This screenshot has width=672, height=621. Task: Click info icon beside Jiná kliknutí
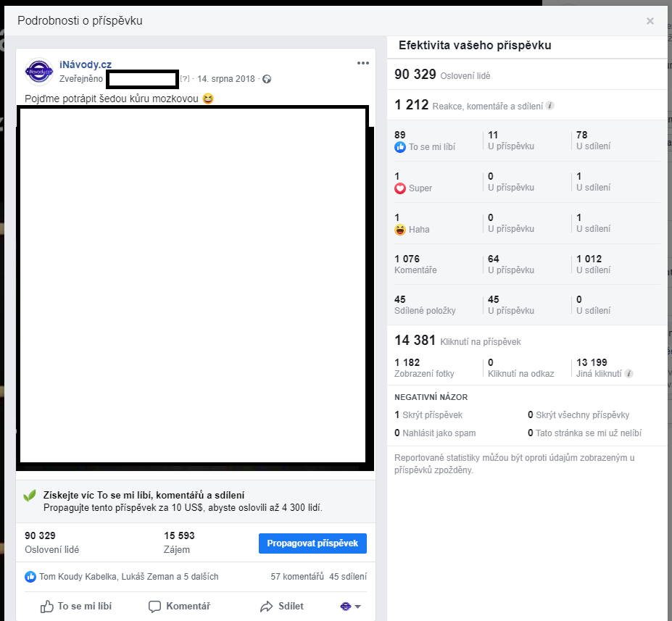(x=629, y=373)
